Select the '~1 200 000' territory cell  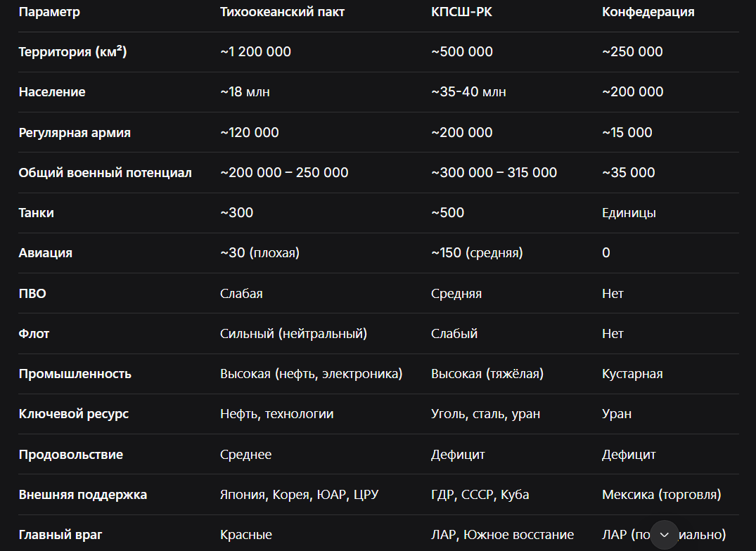click(255, 52)
